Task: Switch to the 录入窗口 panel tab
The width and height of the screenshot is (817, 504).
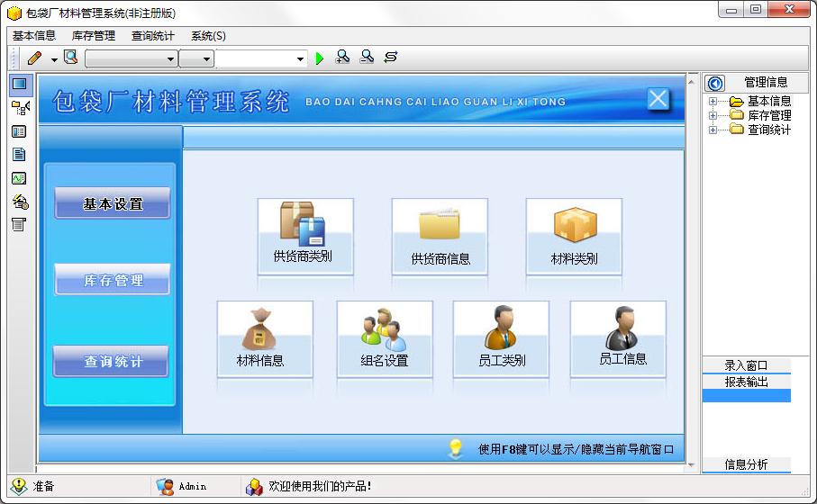Action: point(746,365)
